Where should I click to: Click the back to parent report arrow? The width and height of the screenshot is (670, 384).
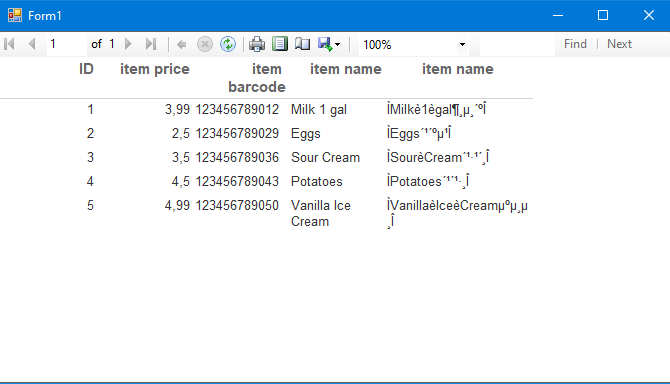[x=182, y=44]
